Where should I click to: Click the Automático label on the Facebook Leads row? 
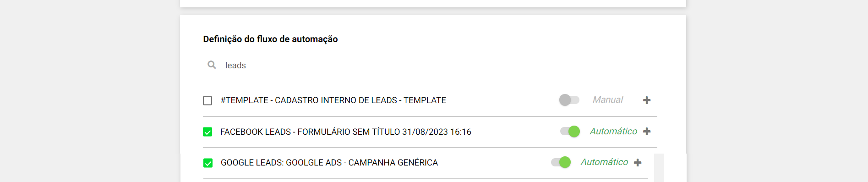[x=613, y=132]
